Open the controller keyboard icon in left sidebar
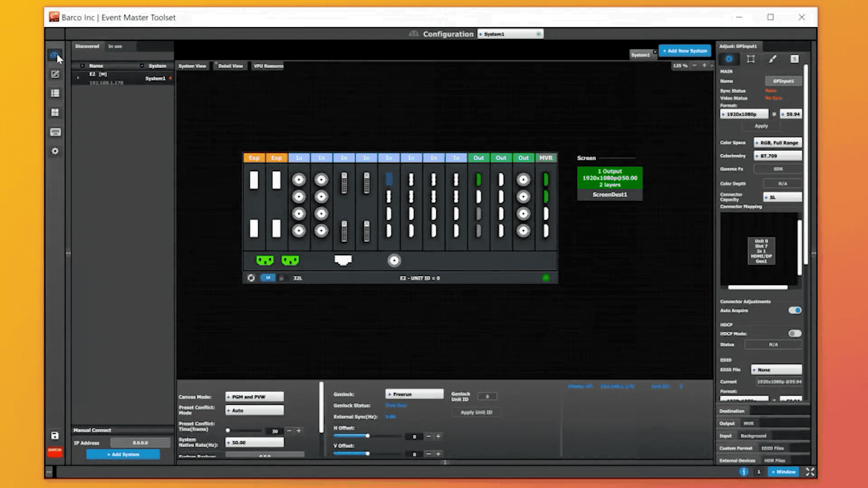Viewport: 868px width, 488px height. pyautogui.click(x=55, y=132)
